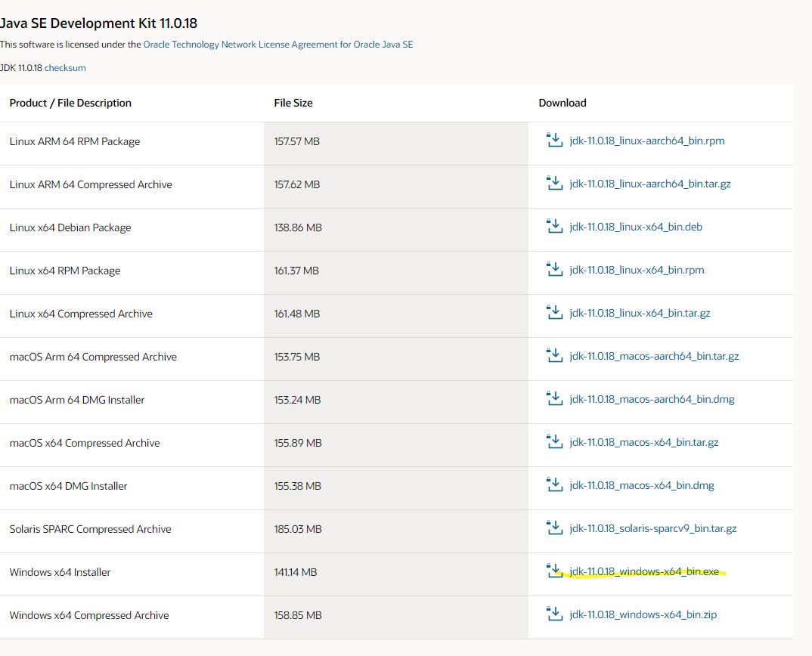The width and height of the screenshot is (812, 656).
Task: Open the JDK 11.0.18 checksum link
Action: tap(65, 68)
